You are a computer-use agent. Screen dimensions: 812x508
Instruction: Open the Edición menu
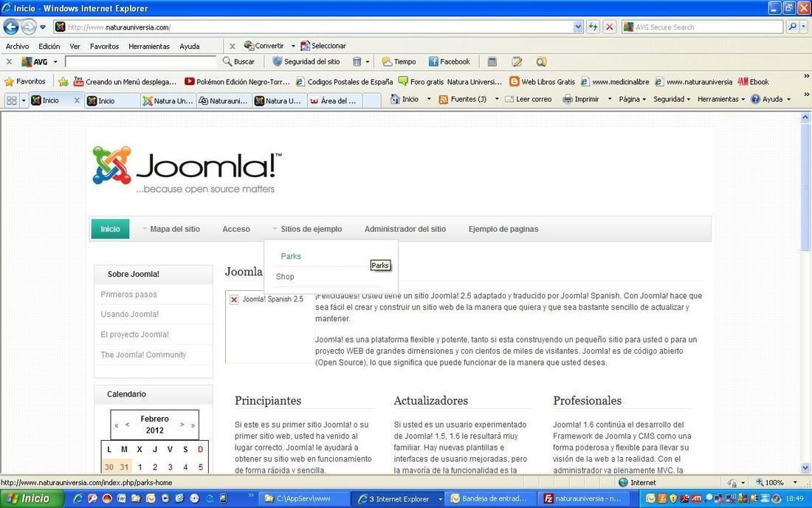click(49, 46)
